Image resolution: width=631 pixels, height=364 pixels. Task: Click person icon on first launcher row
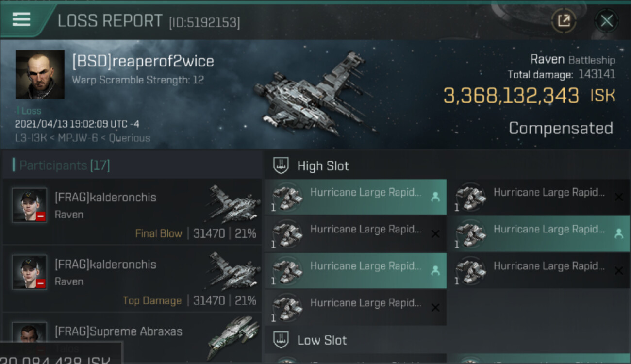pos(435,197)
